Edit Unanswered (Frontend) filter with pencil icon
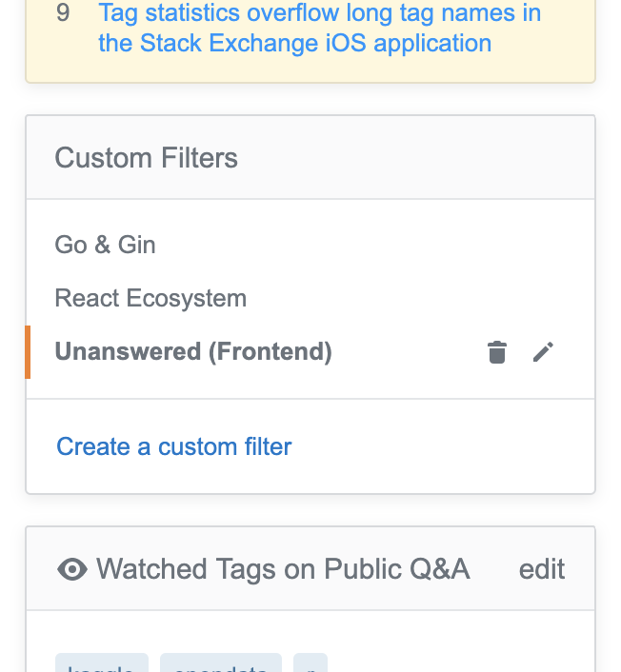This screenshot has width=621, height=672. tap(543, 352)
